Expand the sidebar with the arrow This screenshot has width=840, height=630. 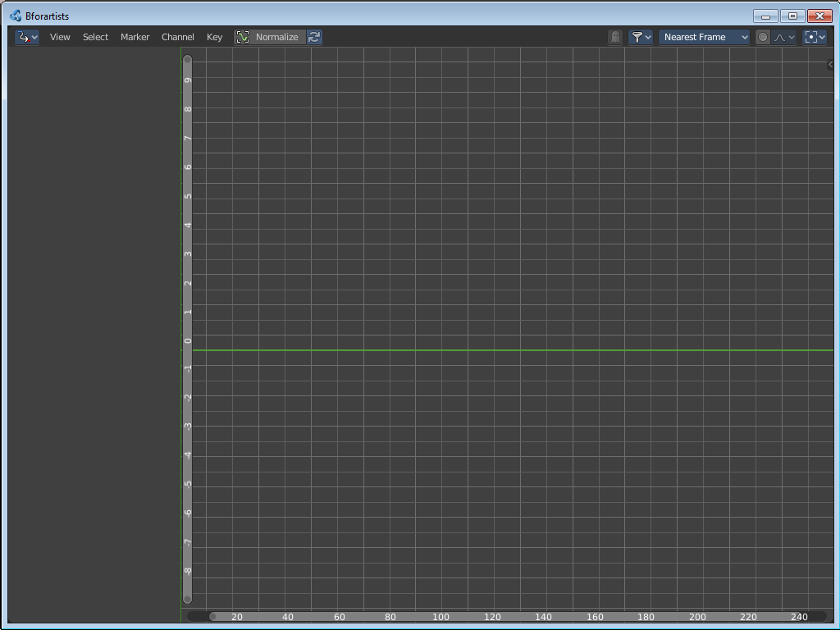830,64
